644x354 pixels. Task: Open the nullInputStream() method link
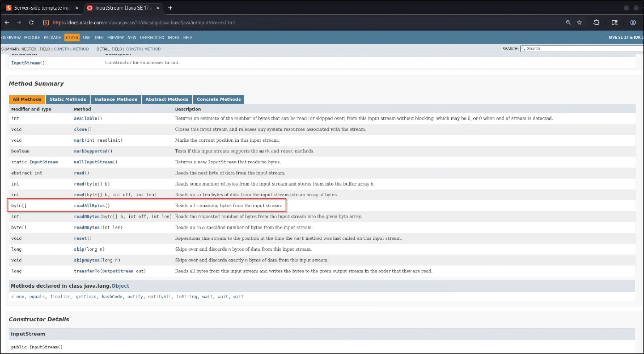pos(93,162)
